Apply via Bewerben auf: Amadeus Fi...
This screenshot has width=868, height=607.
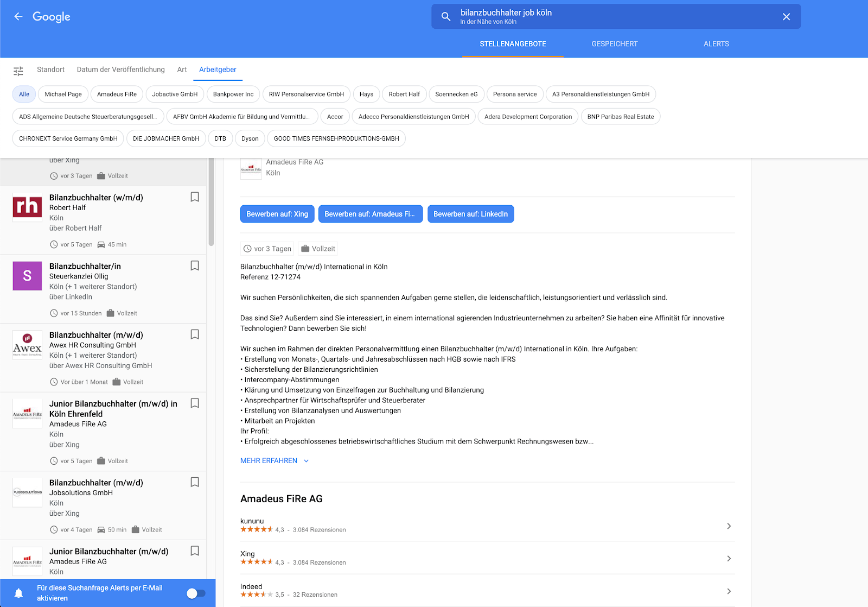click(370, 214)
